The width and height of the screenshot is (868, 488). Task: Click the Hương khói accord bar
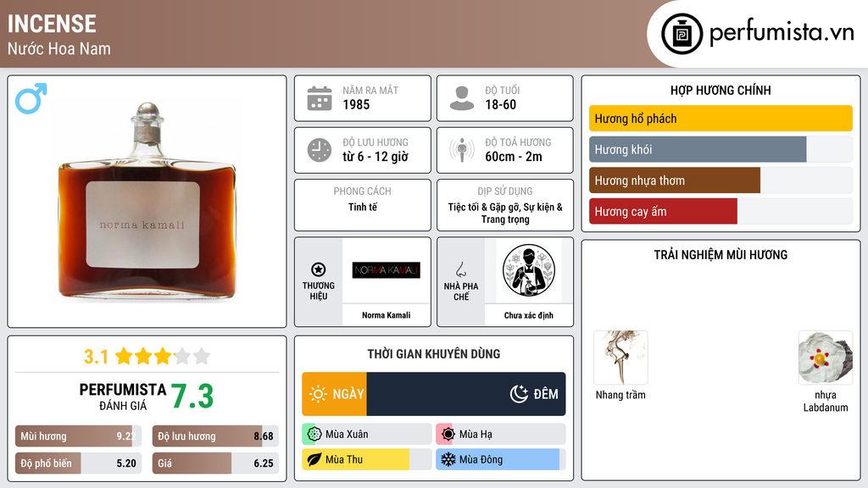coord(721,149)
